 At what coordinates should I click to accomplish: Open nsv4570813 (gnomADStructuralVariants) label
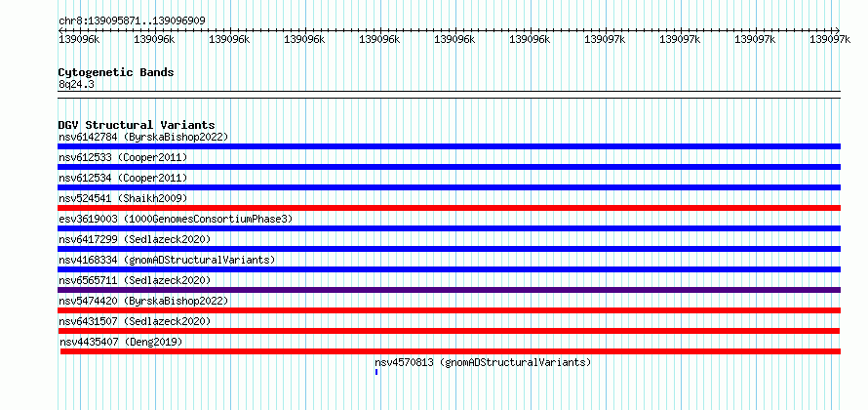pyautogui.click(x=483, y=362)
